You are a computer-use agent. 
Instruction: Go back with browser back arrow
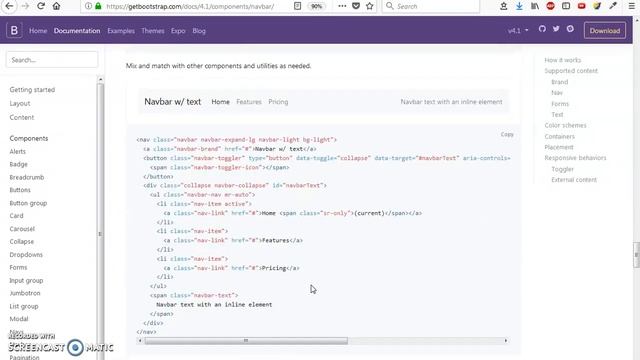(9, 6)
